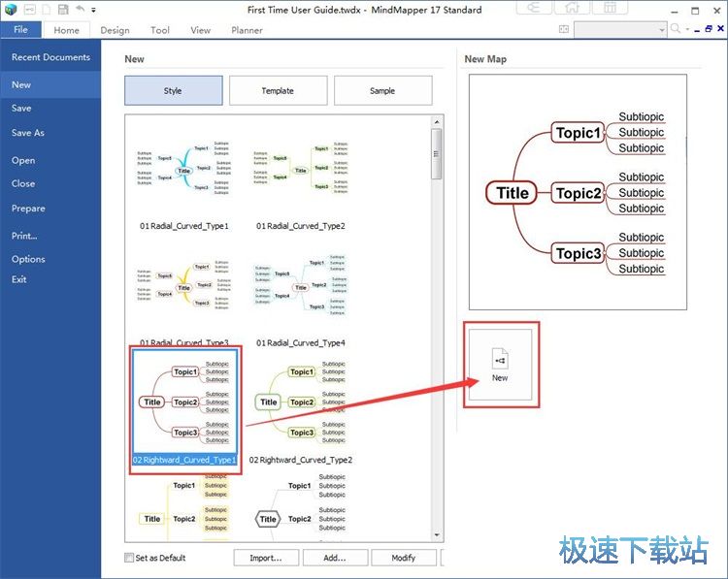
Task: Select the hexagon Title style thumbnail at bottom
Action: pyautogui.click(x=300, y=508)
